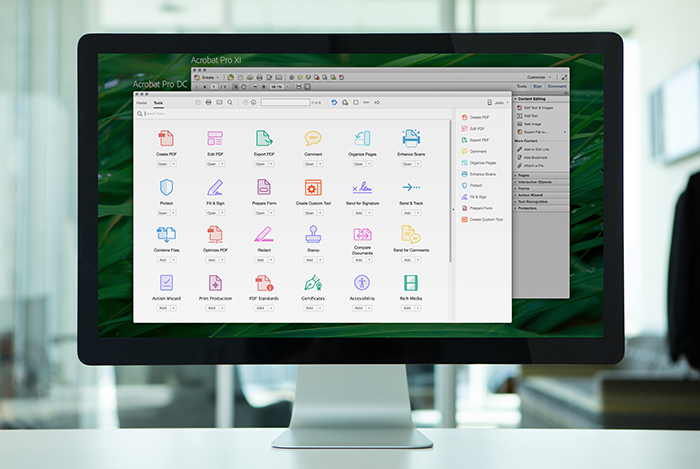Open dropdown arrow beside Open under Protect
Image resolution: width=700 pixels, height=469 pixels.
click(174, 213)
